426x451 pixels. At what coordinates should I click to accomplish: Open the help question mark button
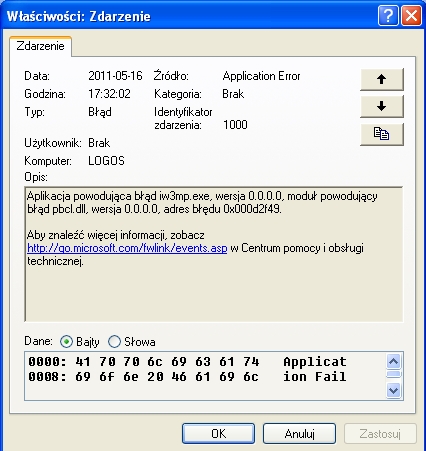click(388, 15)
